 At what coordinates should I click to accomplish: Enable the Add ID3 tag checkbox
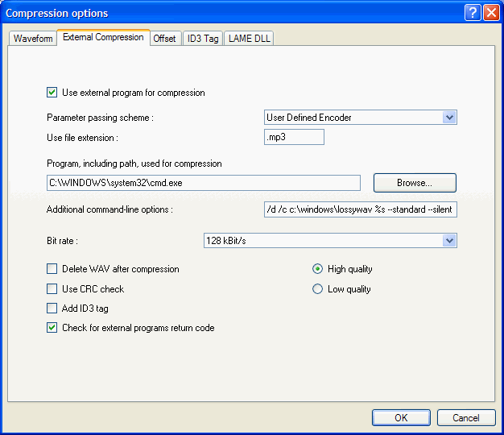point(52,308)
